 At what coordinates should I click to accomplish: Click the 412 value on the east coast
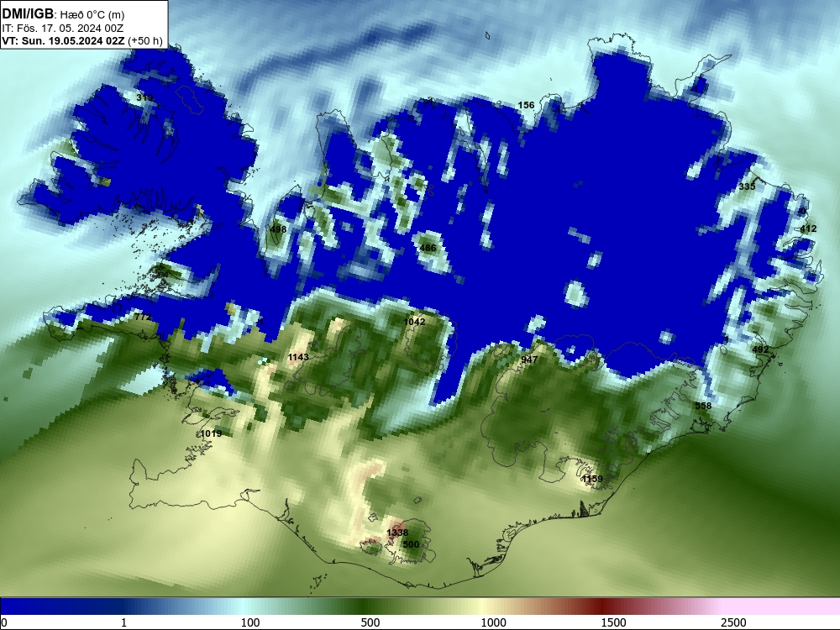808,228
